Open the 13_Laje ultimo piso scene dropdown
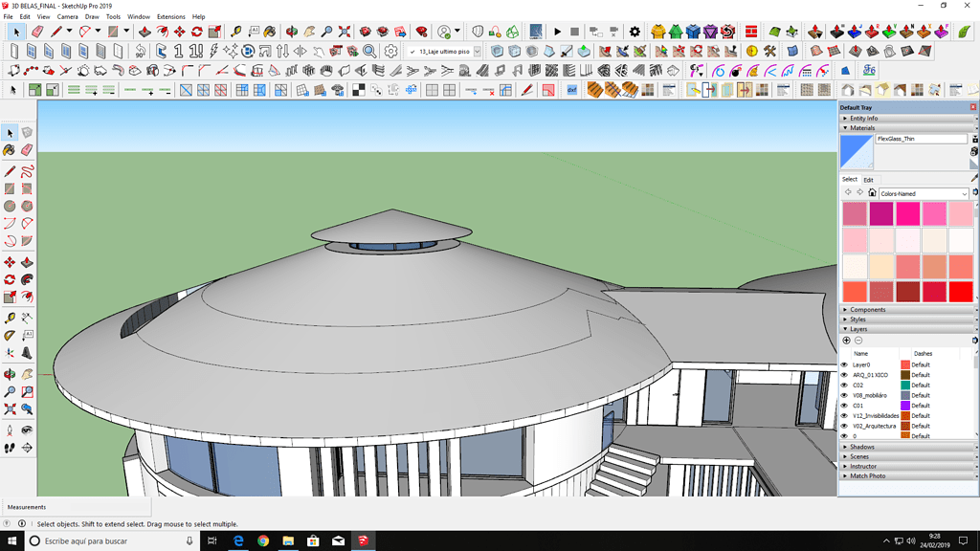Image resolution: width=980 pixels, height=551 pixels. coord(477,51)
